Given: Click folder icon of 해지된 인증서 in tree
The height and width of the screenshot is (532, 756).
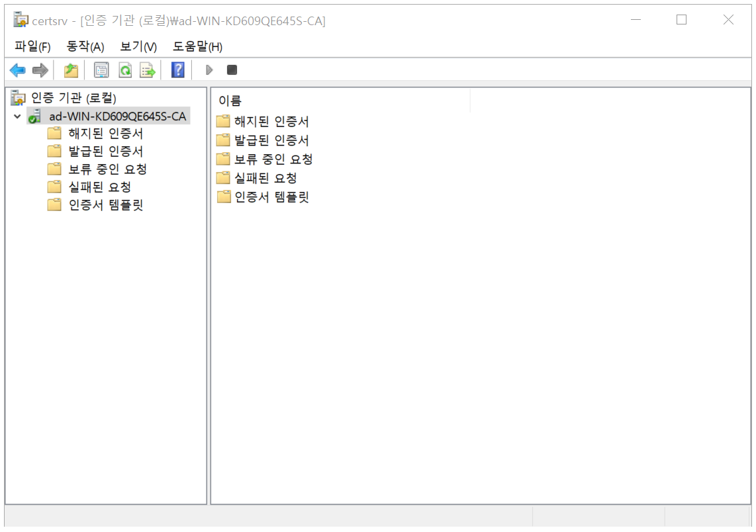Looking at the screenshot, I should click(x=54, y=133).
